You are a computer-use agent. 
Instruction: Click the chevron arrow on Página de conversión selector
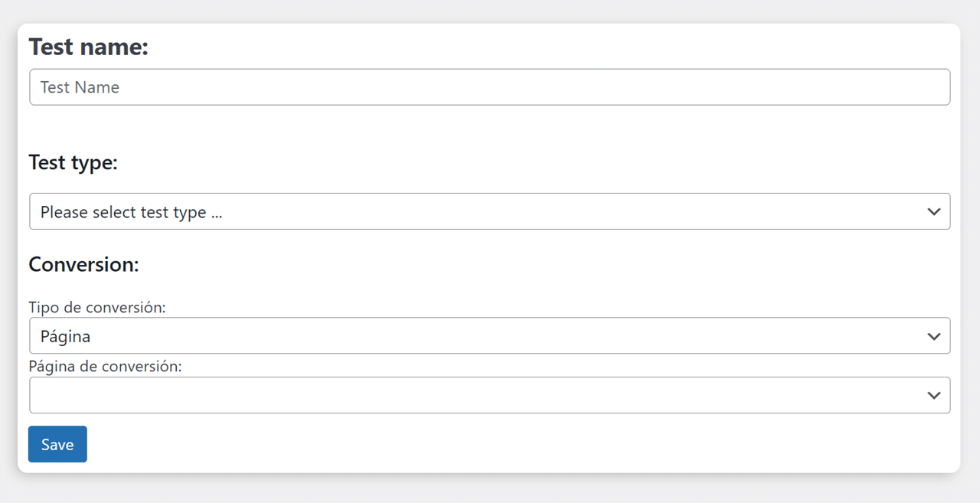click(x=933, y=395)
